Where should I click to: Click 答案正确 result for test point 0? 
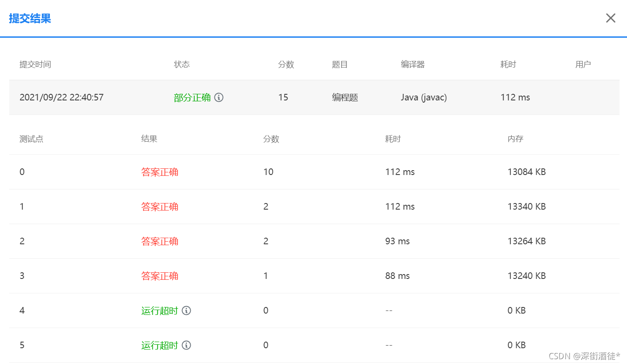[x=160, y=172]
